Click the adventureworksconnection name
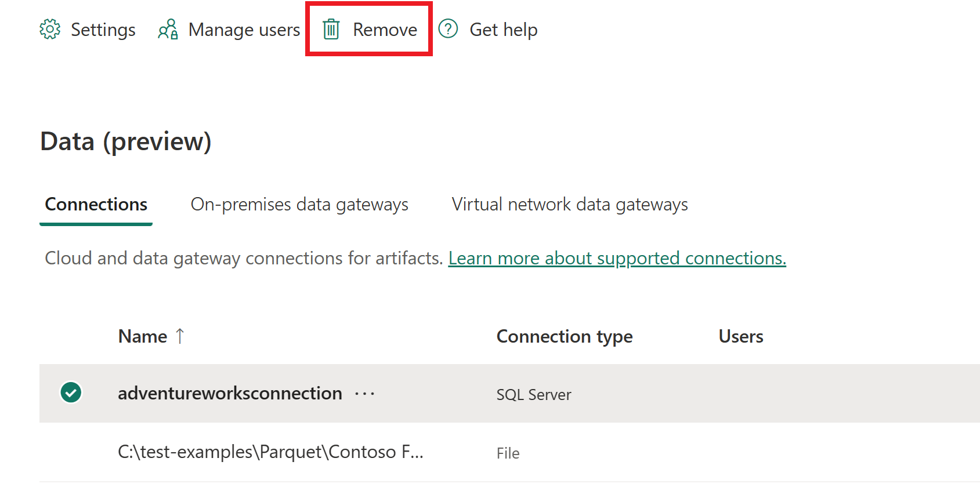This screenshot has height=498, width=980. 230,393
